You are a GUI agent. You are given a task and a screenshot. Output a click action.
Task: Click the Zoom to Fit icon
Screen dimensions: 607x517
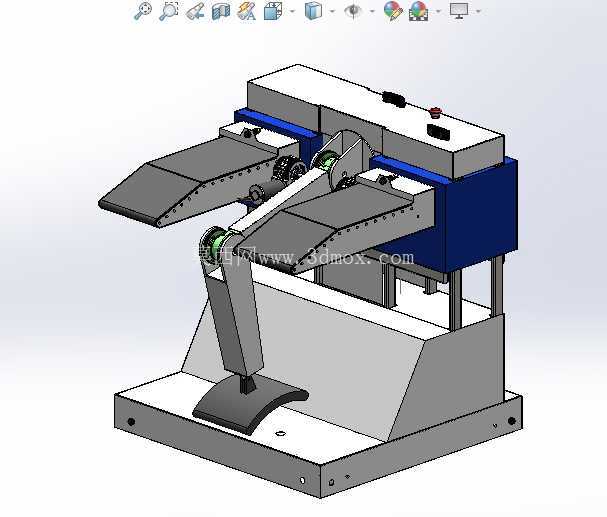142,11
